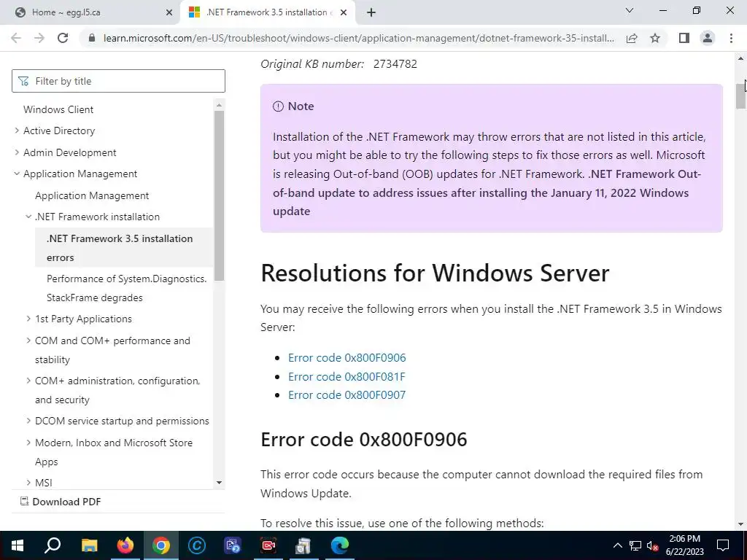Click the Chrome taskbar icon
The image size is (747, 560).
coord(161,545)
